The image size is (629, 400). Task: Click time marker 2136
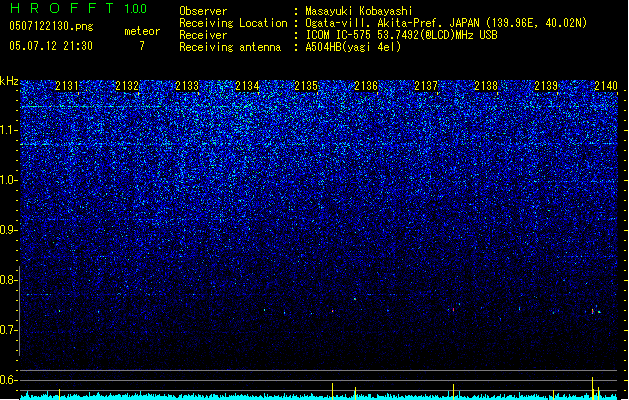pos(366,86)
